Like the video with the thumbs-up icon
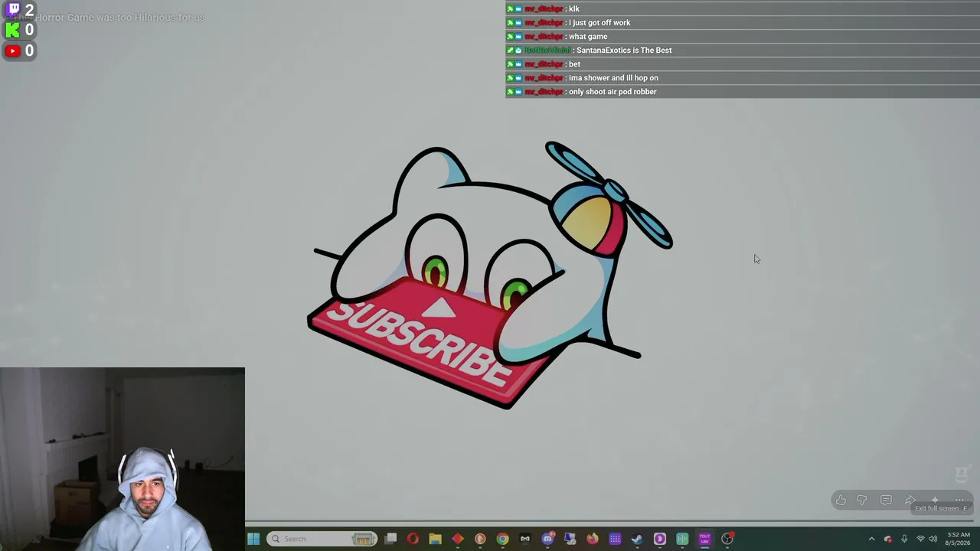Image resolution: width=980 pixels, height=551 pixels. 841,500
